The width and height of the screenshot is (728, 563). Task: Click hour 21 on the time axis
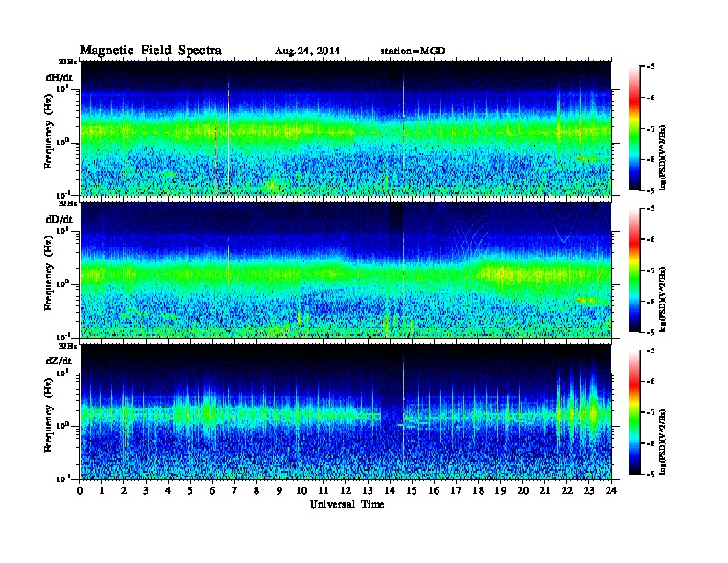[x=544, y=491]
